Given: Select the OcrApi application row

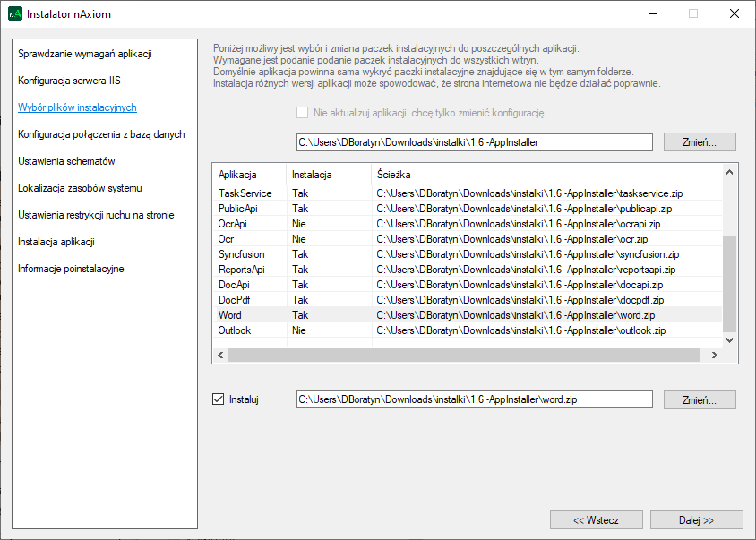Looking at the screenshot, I should click(x=233, y=224).
